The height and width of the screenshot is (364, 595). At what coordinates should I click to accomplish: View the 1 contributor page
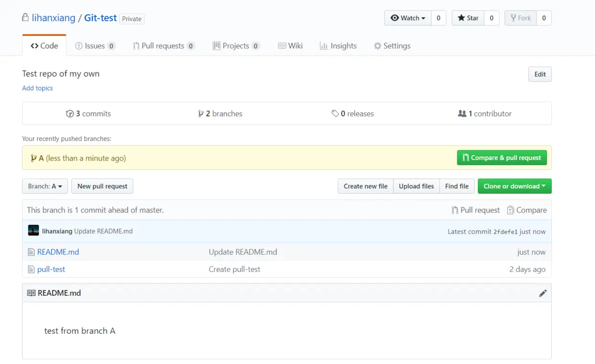pos(485,114)
